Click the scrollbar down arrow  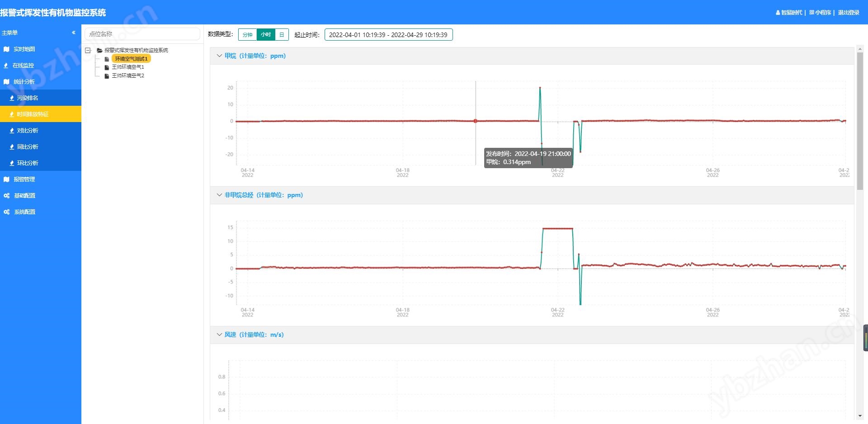pyautogui.click(x=860, y=416)
